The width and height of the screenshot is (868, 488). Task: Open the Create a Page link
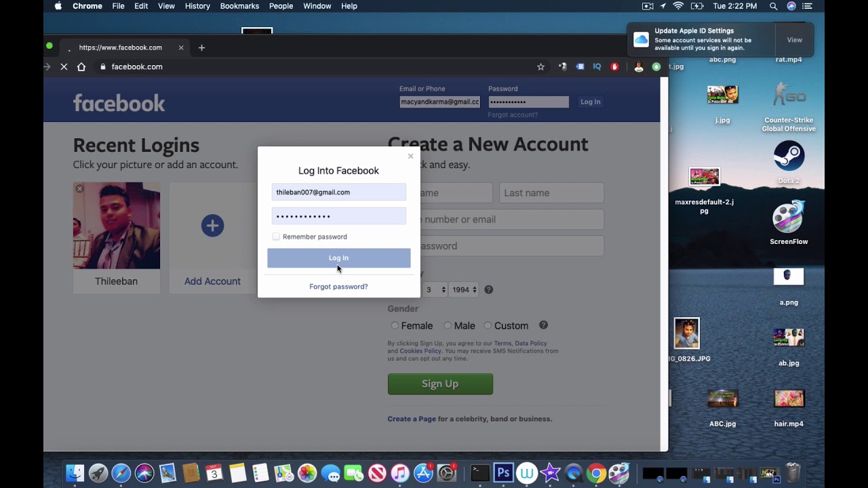point(412,419)
